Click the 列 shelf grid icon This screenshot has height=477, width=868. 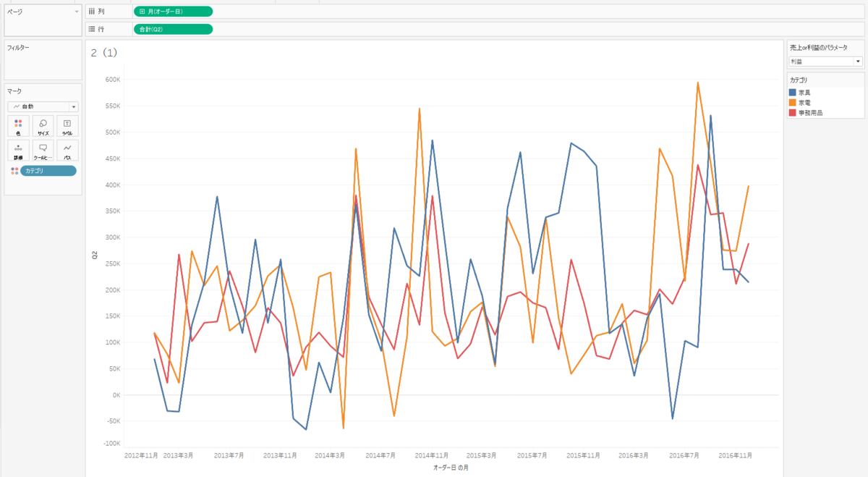(90, 11)
